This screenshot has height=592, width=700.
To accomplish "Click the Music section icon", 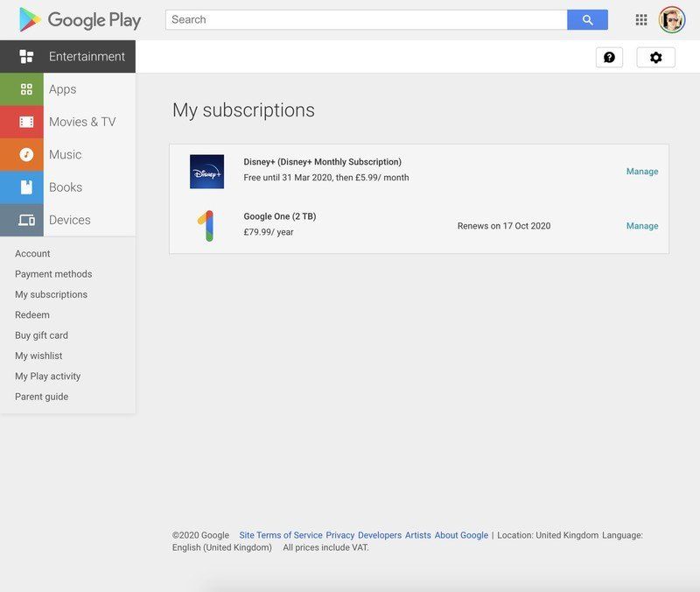I will (x=24, y=154).
